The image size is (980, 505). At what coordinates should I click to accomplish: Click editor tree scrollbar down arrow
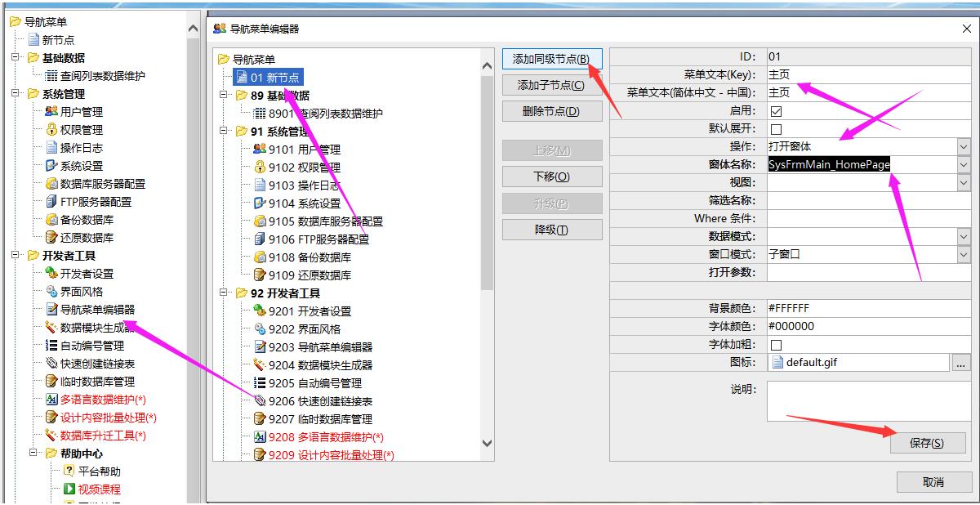pyautogui.click(x=488, y=444)
